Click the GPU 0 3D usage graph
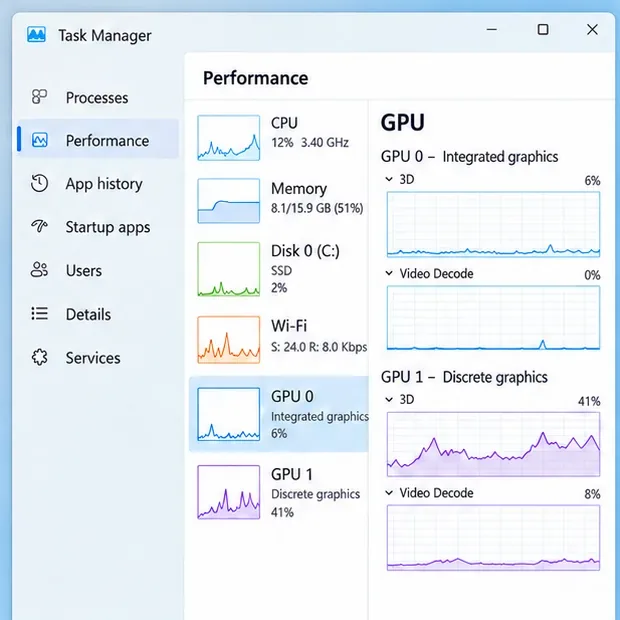Screen dimensions: 620x620 [493, 224]
